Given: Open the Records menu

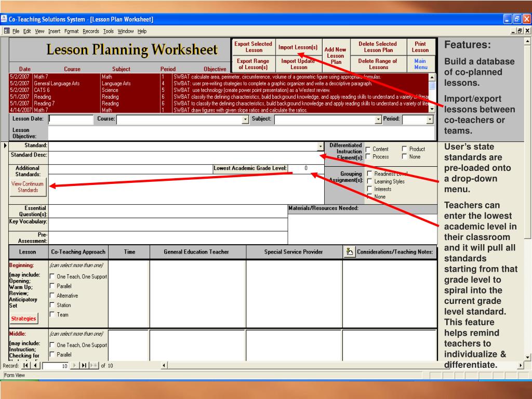Looking at the screenshot, I should tap(91, 31).
